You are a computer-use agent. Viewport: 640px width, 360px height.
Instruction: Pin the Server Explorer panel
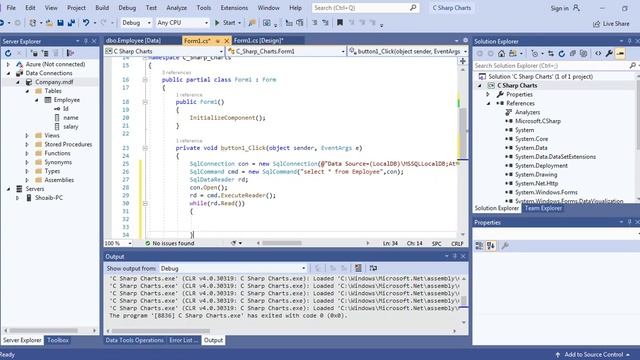pos(86,41)
